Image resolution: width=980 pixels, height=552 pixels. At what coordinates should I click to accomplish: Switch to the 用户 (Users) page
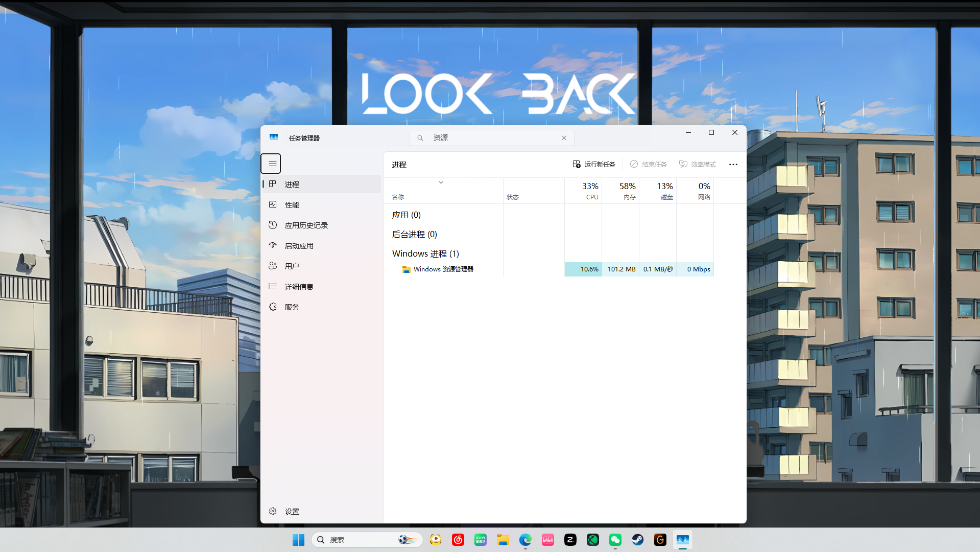tap(321, 266)
